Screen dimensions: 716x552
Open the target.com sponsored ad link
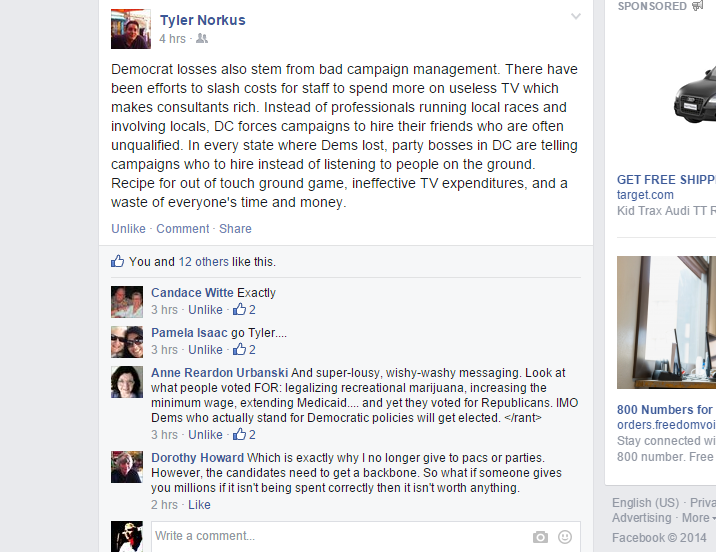(x=645, y=195)
